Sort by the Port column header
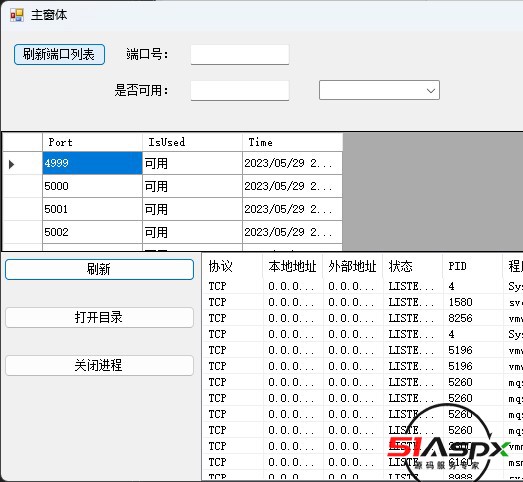 click(92, 142)
